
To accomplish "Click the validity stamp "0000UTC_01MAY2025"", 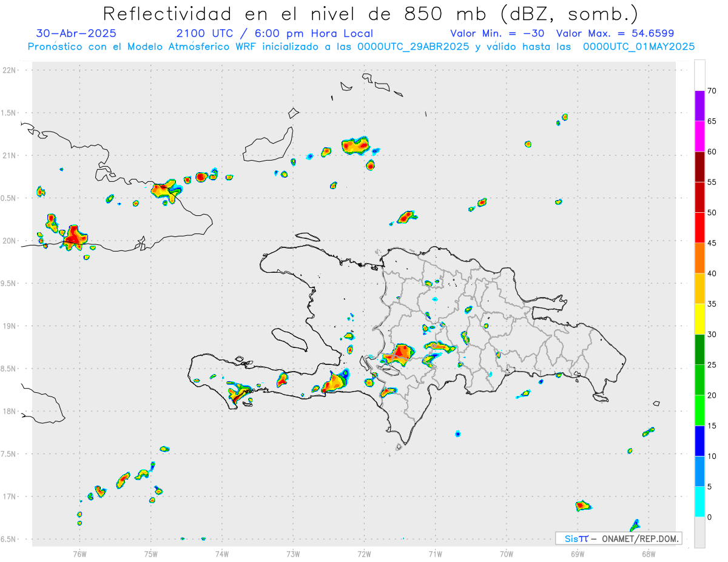I will click(x=639, y=47).
